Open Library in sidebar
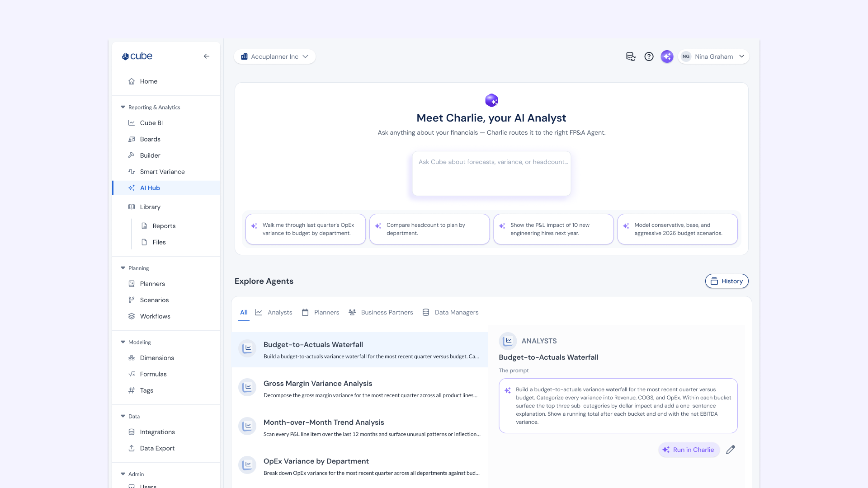Screen dimensions: 868x488 point(166,207)
